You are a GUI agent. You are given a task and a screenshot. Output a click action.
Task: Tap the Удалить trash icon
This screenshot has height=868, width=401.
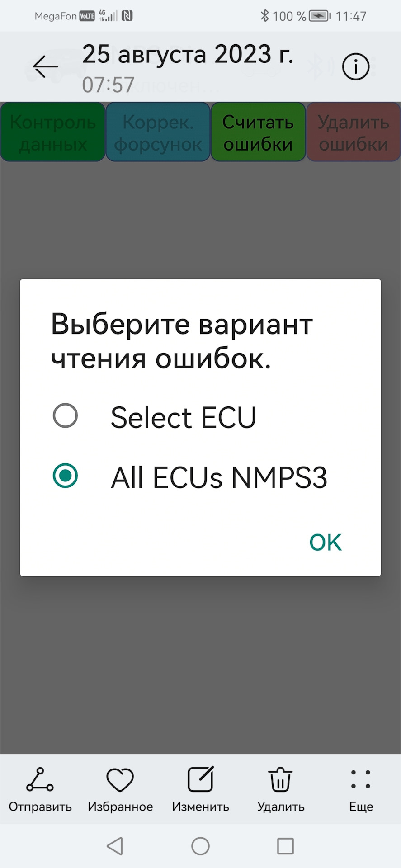(x=280, y=779)
